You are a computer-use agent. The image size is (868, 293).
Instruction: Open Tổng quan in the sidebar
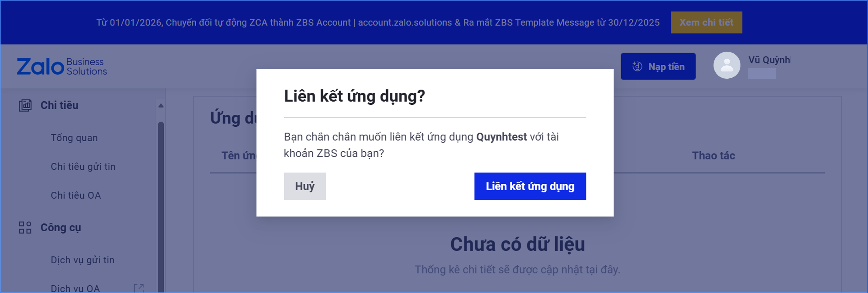click(74, 138)
